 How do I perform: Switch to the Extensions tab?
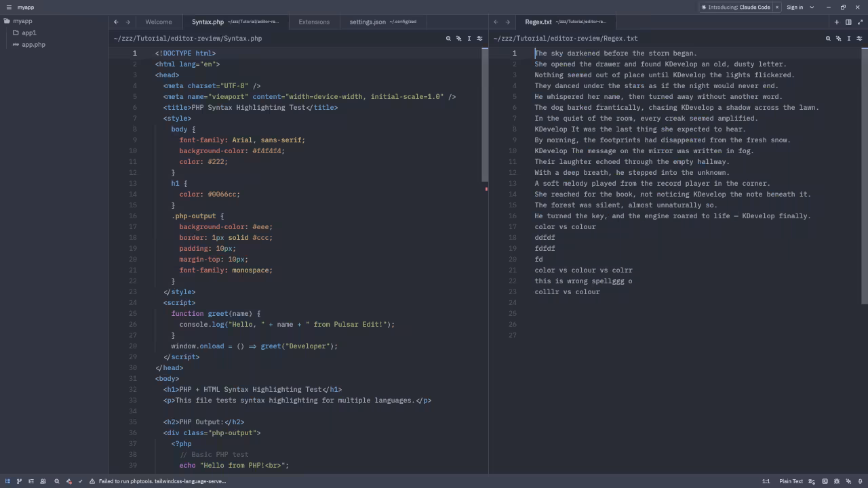314,22
